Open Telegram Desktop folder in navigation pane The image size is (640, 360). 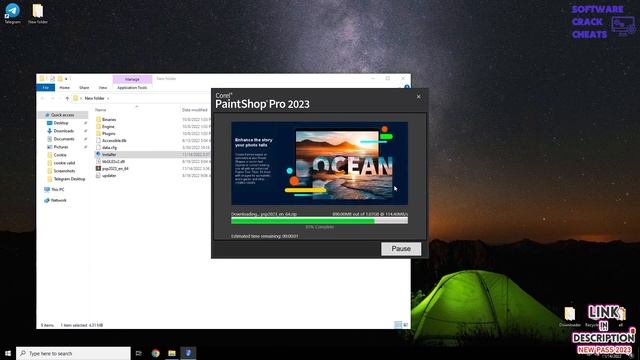pyautogui.click(x=69, y=179)
